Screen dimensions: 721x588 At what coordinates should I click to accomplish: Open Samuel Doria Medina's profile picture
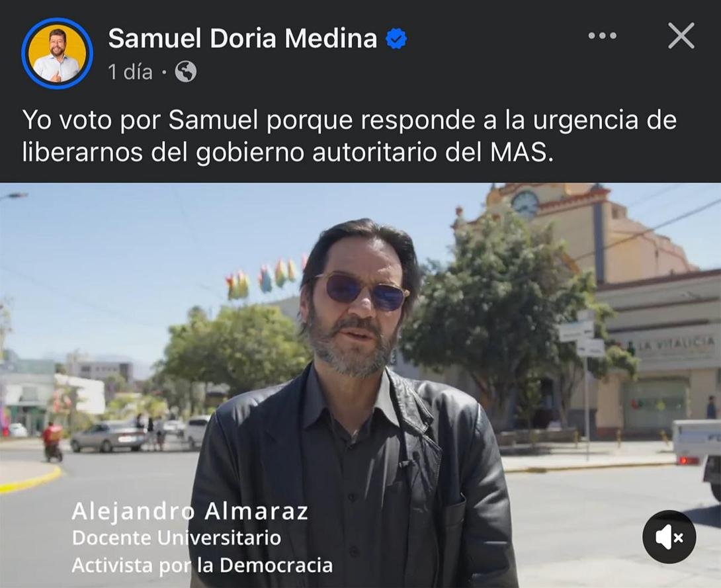57,54
